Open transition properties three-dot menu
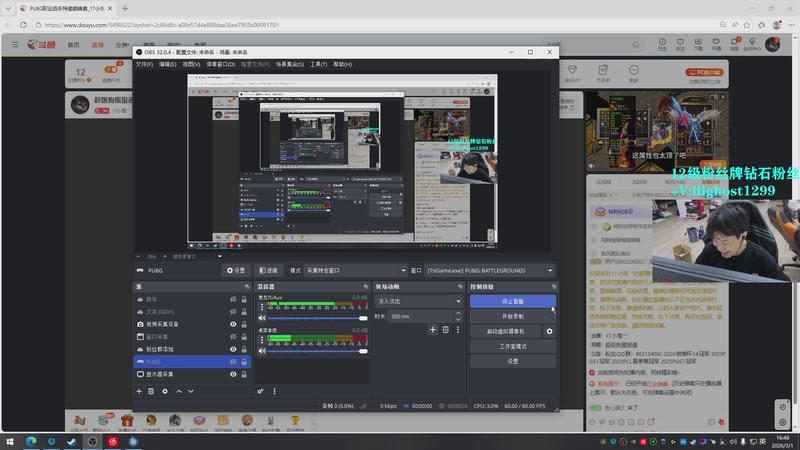 [x=458, y=330]
